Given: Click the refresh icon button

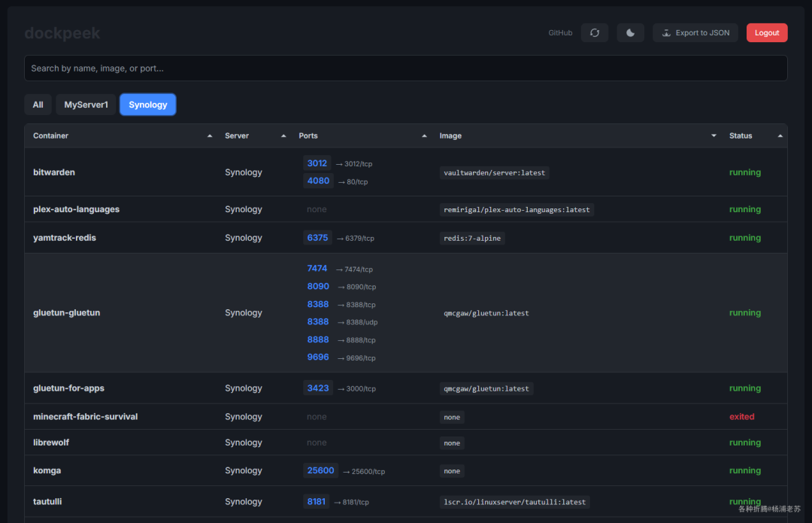Looking at the screenshot, I should (595, 32).
